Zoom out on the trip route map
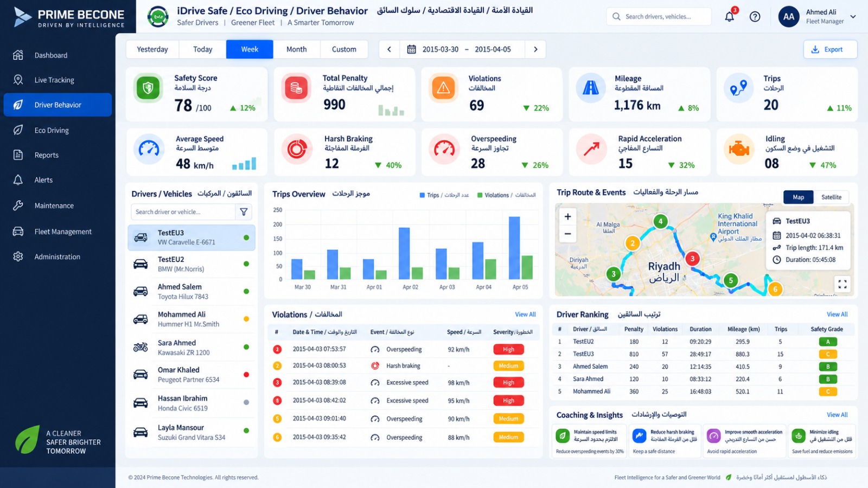868x488 pixels. [x=567, y=234]
